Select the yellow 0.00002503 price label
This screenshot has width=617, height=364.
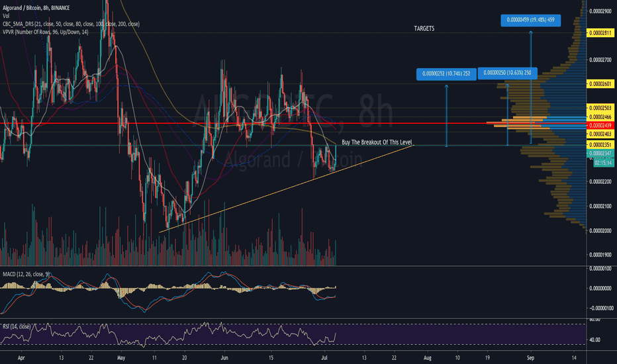[x=600, y=108]
